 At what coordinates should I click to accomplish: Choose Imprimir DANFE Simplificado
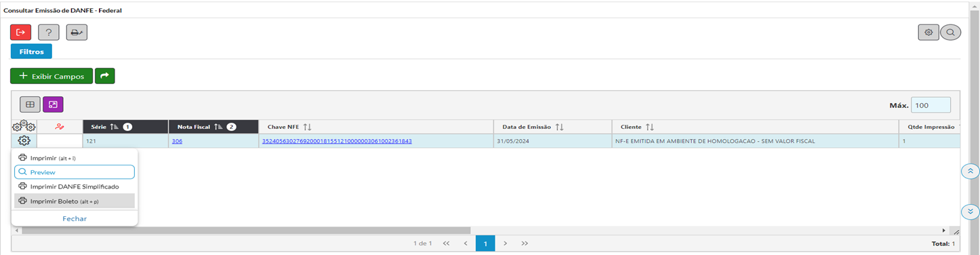click(75, 186)
